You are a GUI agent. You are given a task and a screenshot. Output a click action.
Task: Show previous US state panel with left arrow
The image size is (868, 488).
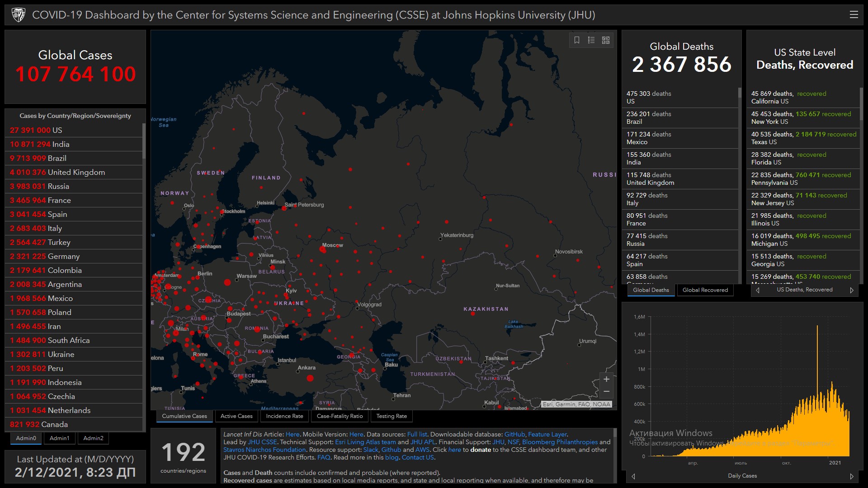(758, 290)
